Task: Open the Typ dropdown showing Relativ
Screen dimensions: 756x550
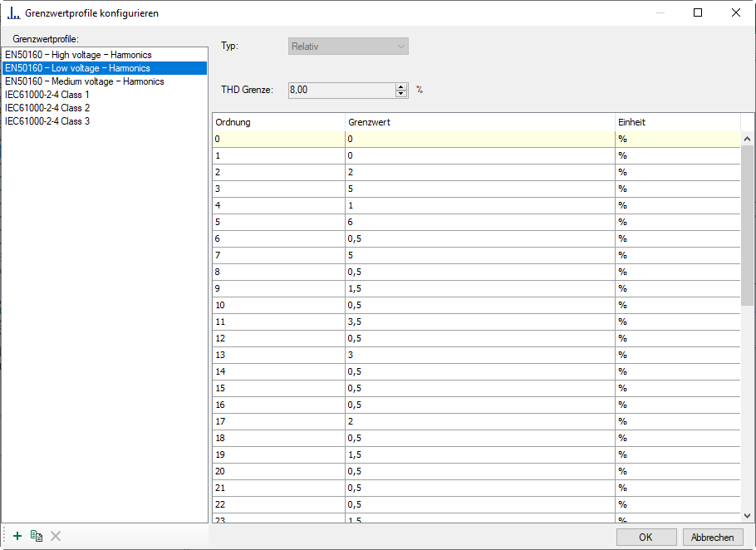Action: 348,47
